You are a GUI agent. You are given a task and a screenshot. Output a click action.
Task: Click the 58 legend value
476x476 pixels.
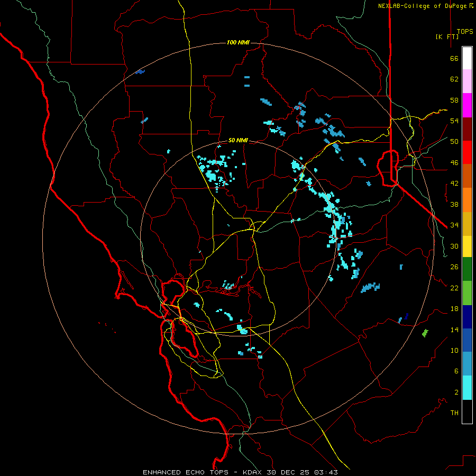(x=454, y=100)
